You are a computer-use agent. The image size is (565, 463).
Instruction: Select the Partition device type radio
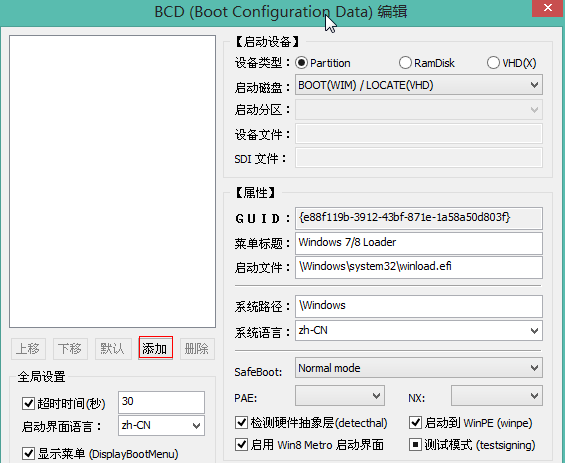[x=301, y=63]
